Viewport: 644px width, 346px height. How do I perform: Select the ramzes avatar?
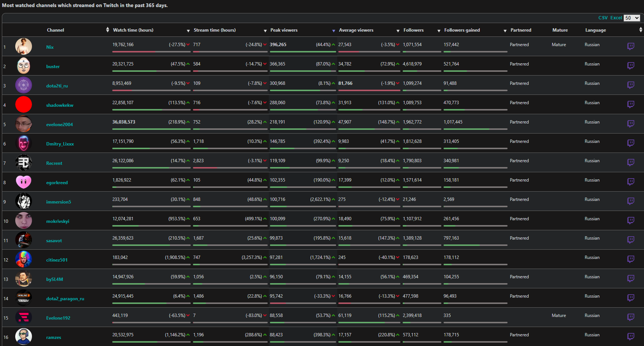tap(23, 337)
